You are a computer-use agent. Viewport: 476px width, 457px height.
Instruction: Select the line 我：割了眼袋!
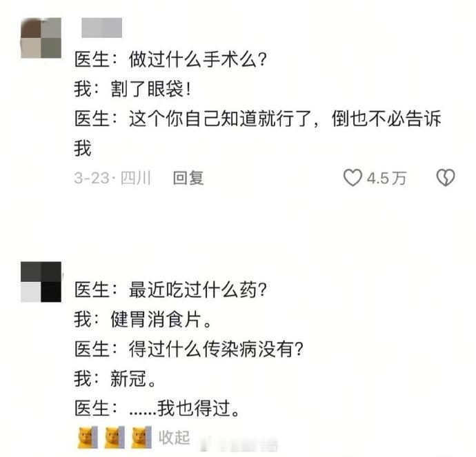133,89
